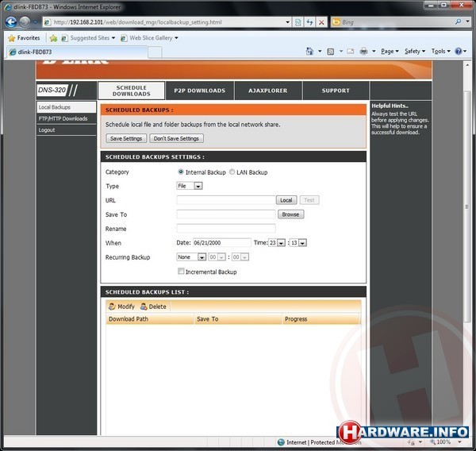Image resolution: width=476 pixels, height=451 pixels.
Task: Open the Safety menu dropdown
Action: pos(415,52)
